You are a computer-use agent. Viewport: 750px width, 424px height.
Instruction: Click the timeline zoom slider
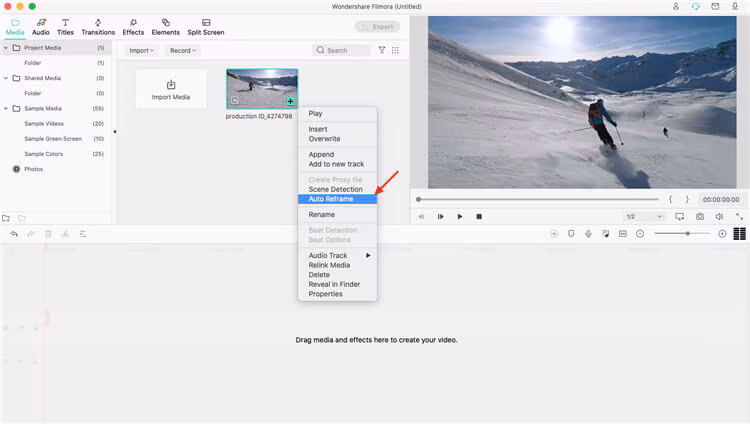click(x=683, y=234)
